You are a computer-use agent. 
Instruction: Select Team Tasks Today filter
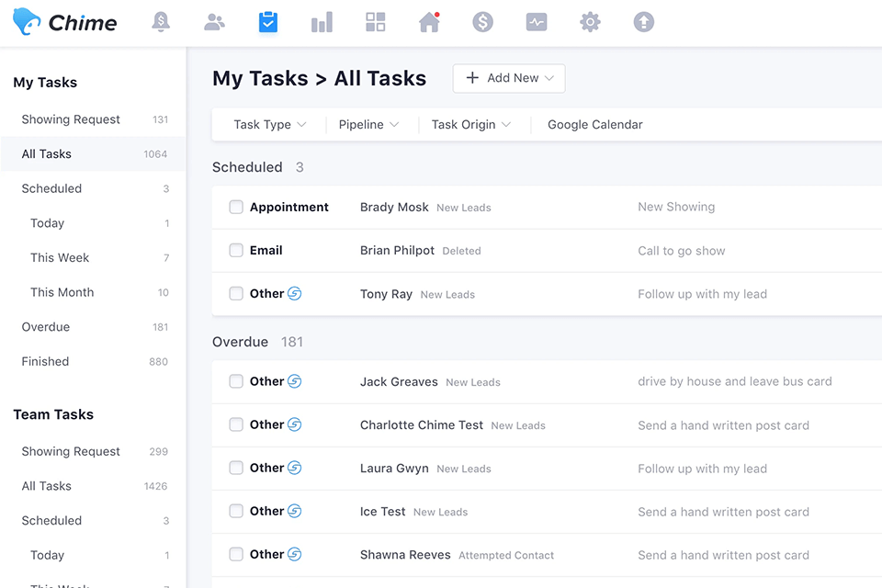(94, 555)
